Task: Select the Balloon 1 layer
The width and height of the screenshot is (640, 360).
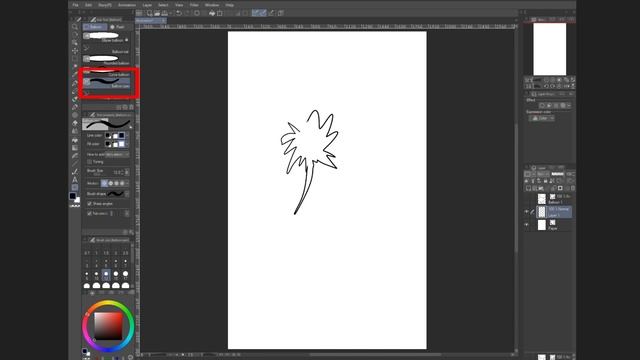Action: [x=554, y=199]
